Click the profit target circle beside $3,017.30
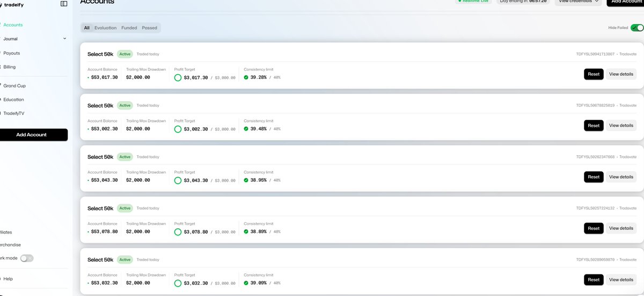 coord(178,77)
